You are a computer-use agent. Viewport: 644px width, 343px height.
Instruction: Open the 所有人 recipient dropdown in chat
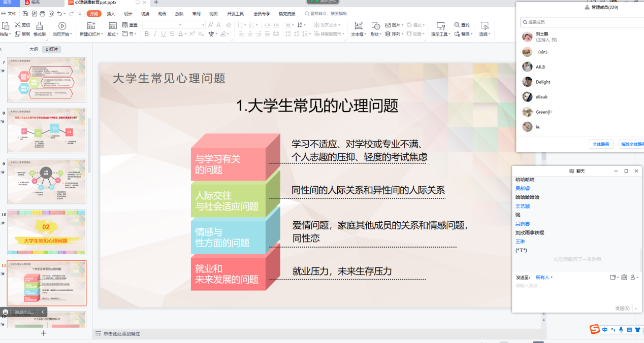point(544,278)
